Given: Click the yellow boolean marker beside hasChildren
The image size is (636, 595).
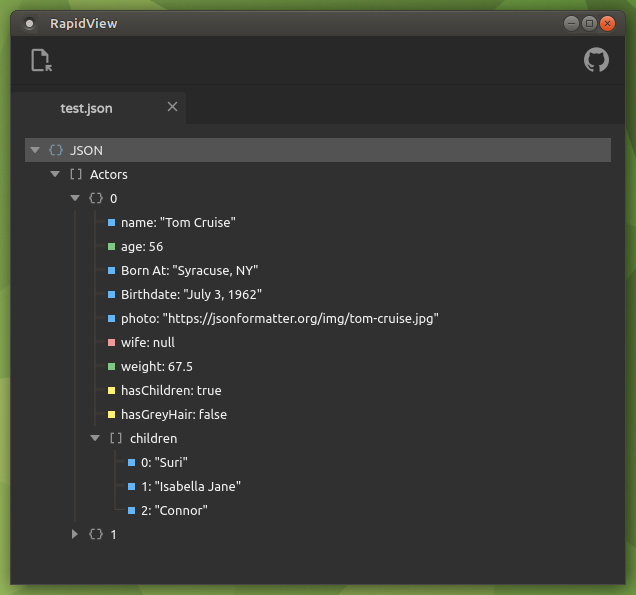Looking at the screenshot, I should click(112, 391).
